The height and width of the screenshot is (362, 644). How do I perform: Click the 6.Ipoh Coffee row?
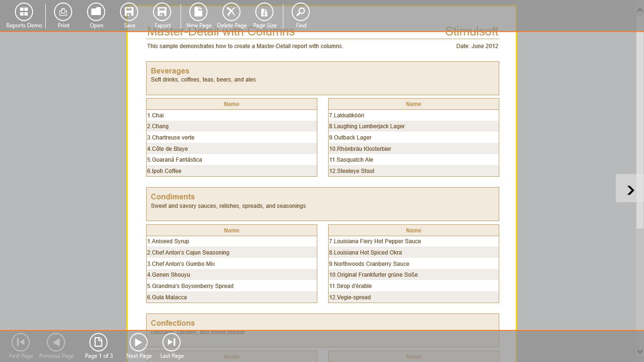tap(231, 171)
